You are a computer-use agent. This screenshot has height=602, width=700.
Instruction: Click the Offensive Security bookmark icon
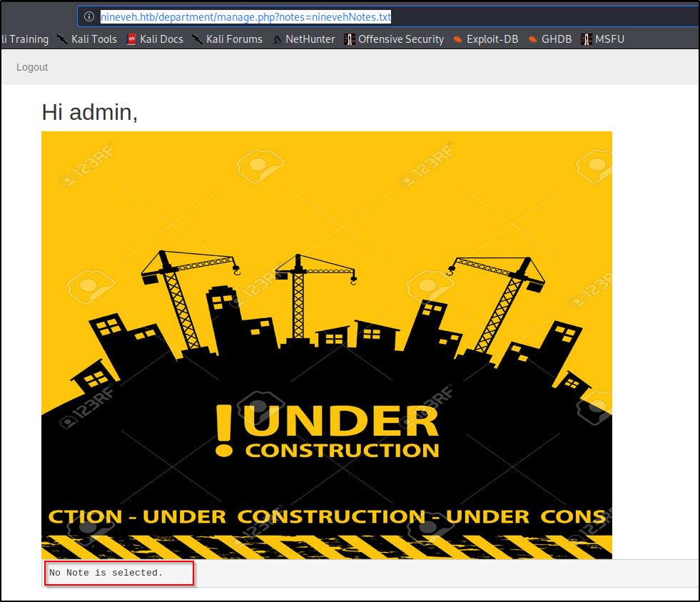(x=349, y=40)
